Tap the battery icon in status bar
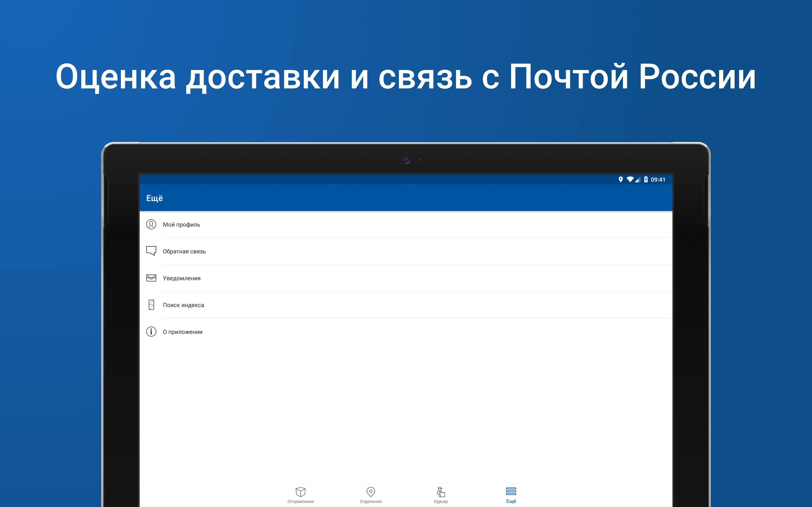 pos(646,179)
